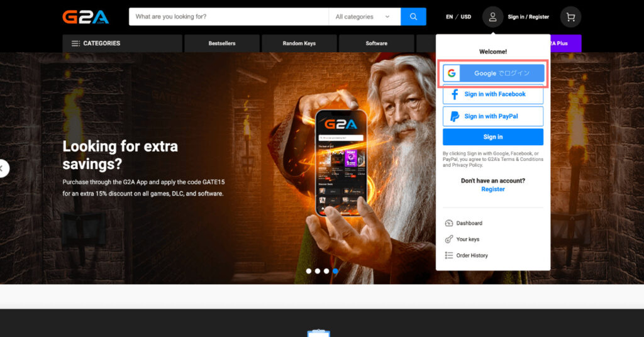Click "Don't have an account?" text
Image resolution: width=644 pixels, height=337 pixels.
point(493,180)
